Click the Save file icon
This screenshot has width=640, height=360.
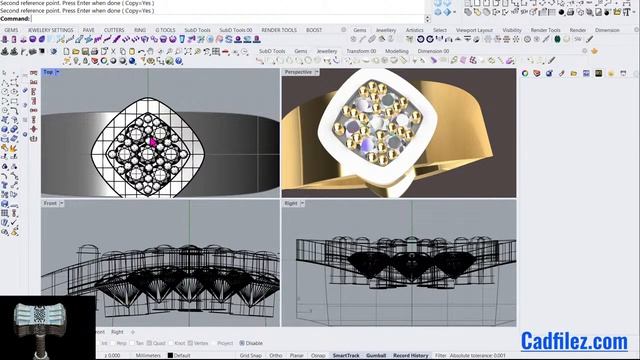click(x=85, y=52)
